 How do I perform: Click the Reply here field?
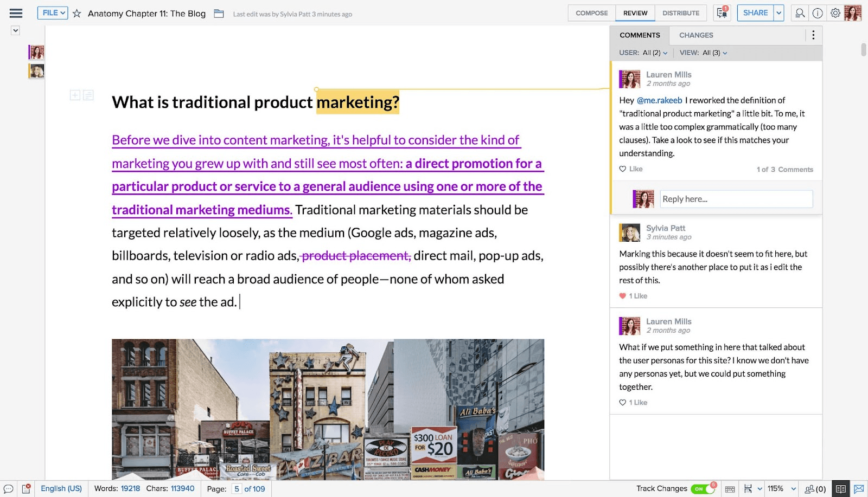coord(736,199)
